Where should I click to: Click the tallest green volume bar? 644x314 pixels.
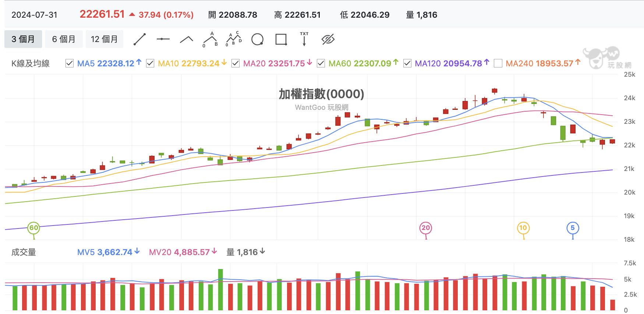pyautogui.click(x=220, y=290)
